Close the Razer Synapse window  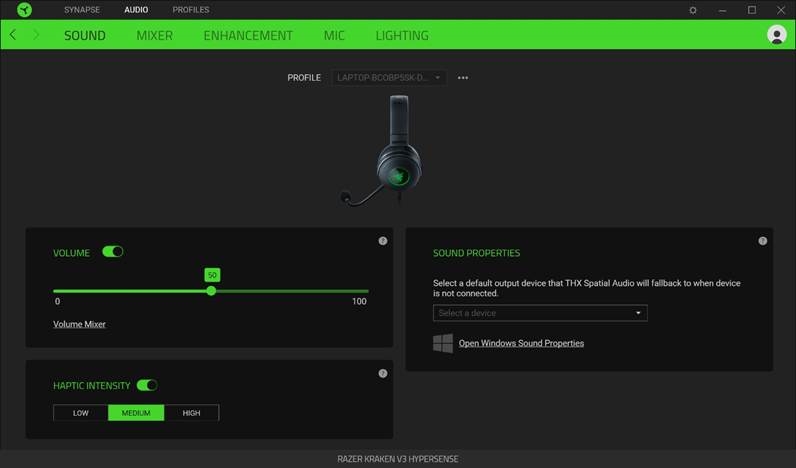781,10
